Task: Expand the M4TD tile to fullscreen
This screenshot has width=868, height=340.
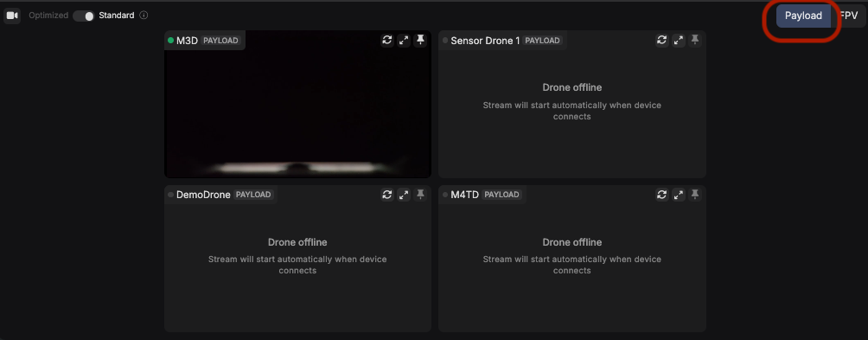Action: tap(678, 195)
